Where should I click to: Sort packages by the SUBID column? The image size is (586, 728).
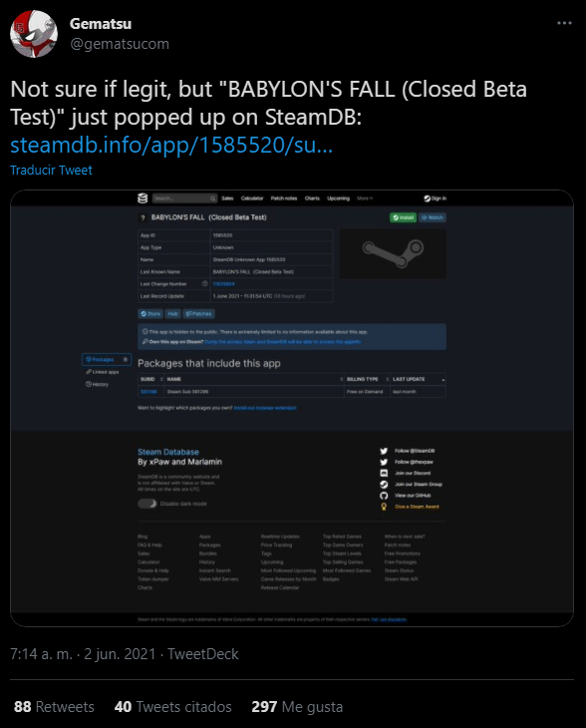(x=151, y=379)
